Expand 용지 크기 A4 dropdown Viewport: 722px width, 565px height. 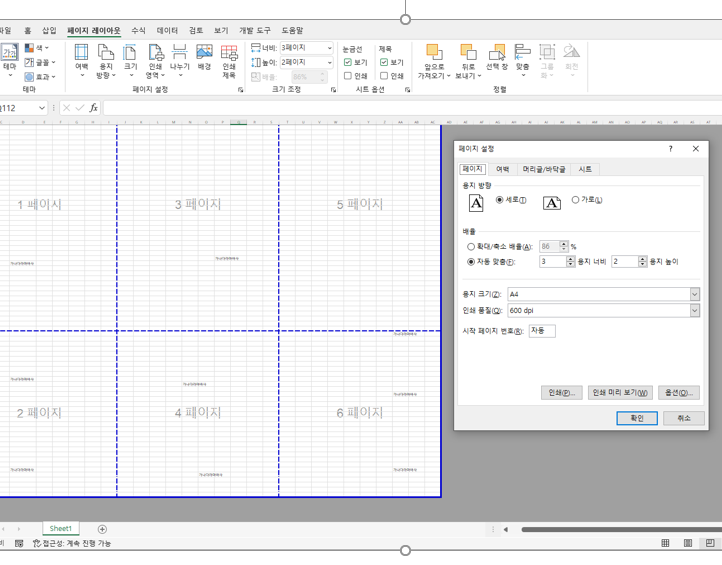click(x=694, y=294)
